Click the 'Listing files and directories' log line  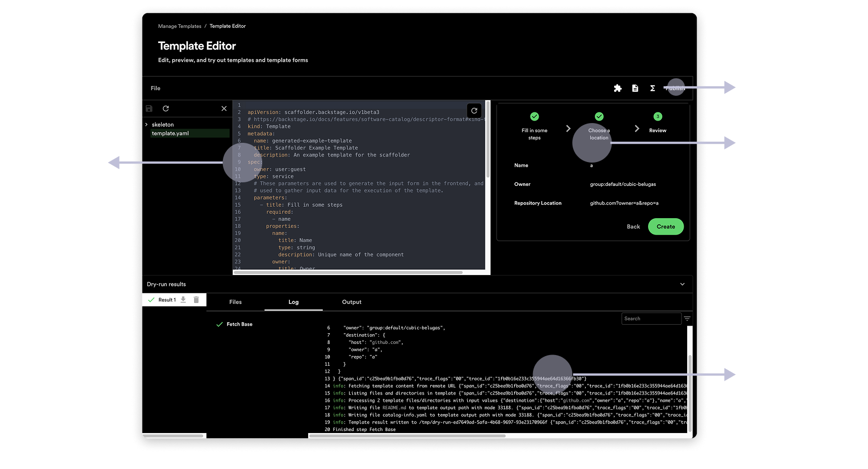(x=509, y=393)
